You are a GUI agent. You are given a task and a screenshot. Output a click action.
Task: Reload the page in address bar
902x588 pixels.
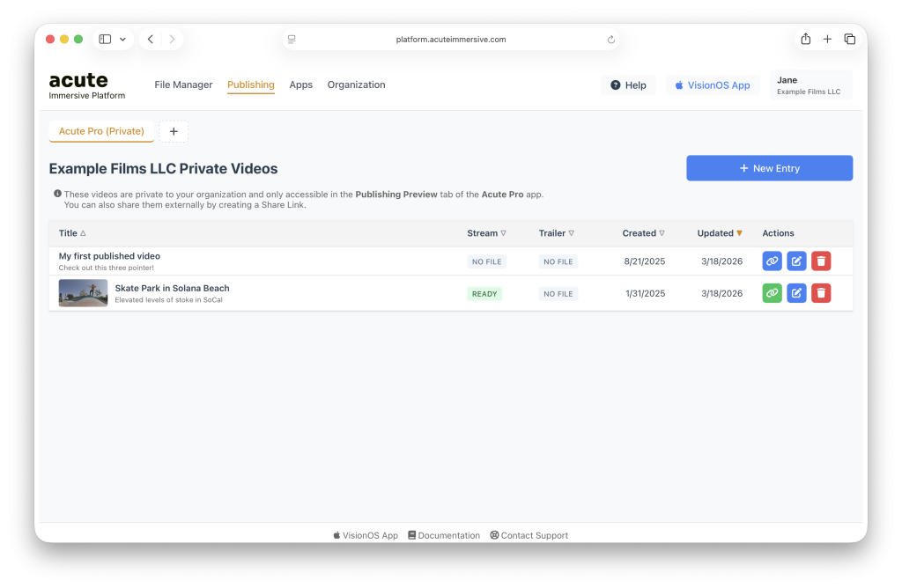pos(611,40)
